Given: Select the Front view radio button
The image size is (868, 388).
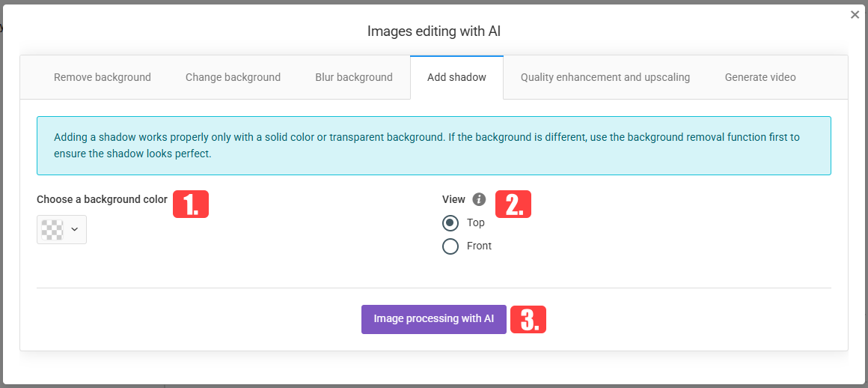Looking at the screenshot, I should 450,246.
